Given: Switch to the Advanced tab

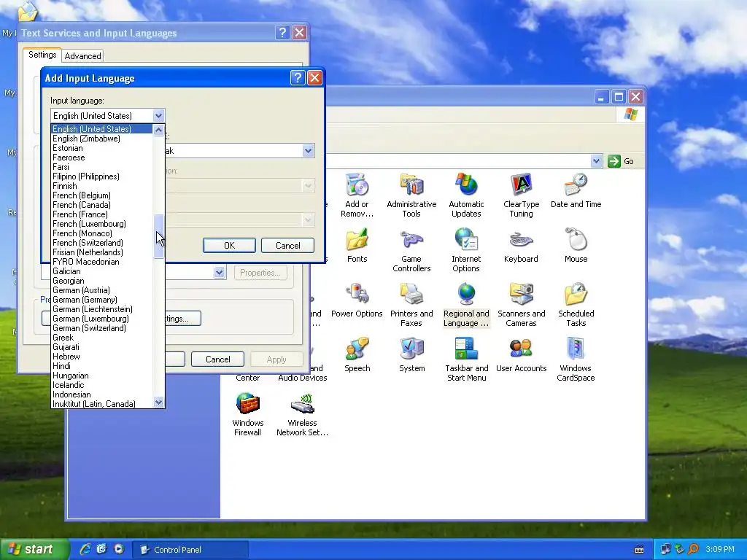Looking at the screenshot, I should (x=83, y=55).
